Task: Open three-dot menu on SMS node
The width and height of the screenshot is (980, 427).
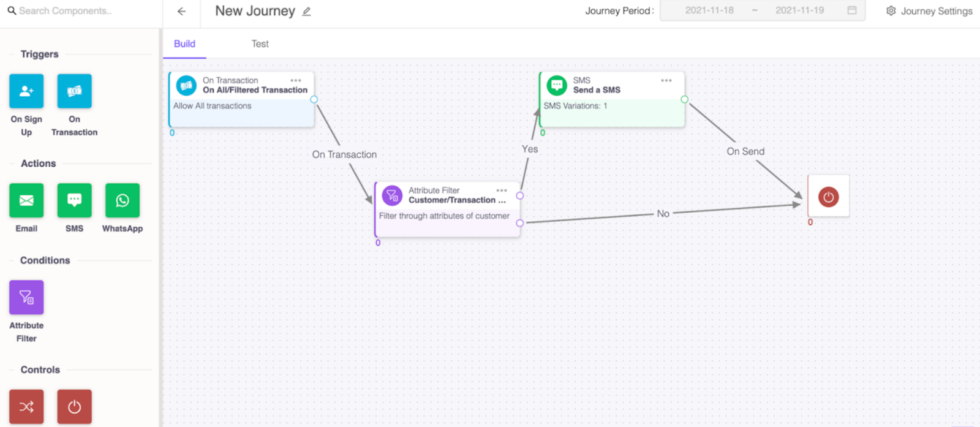Action: tap(666, 80)
